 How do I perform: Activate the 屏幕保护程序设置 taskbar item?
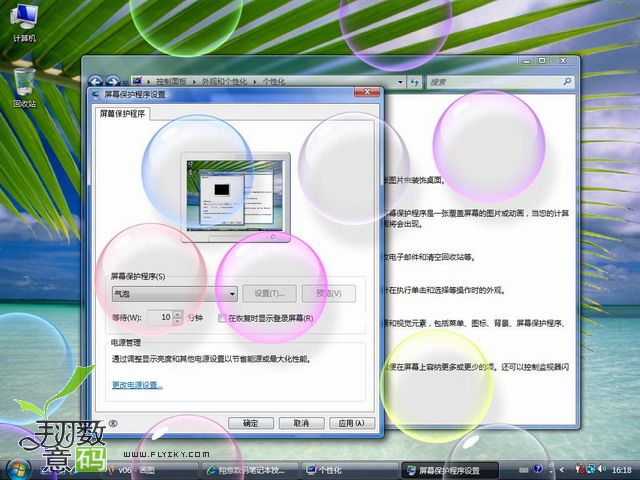pyautogui.click(x=449, y=471)
